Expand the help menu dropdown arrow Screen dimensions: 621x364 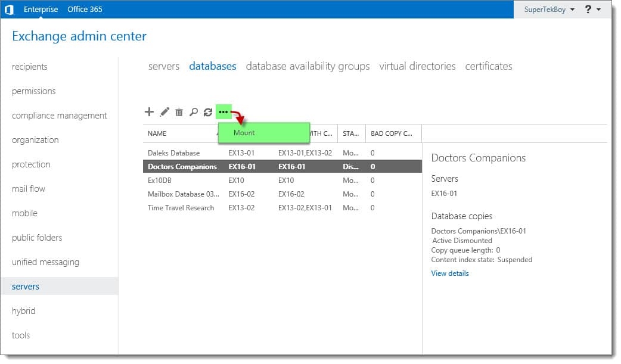click(x=598, y=9)
